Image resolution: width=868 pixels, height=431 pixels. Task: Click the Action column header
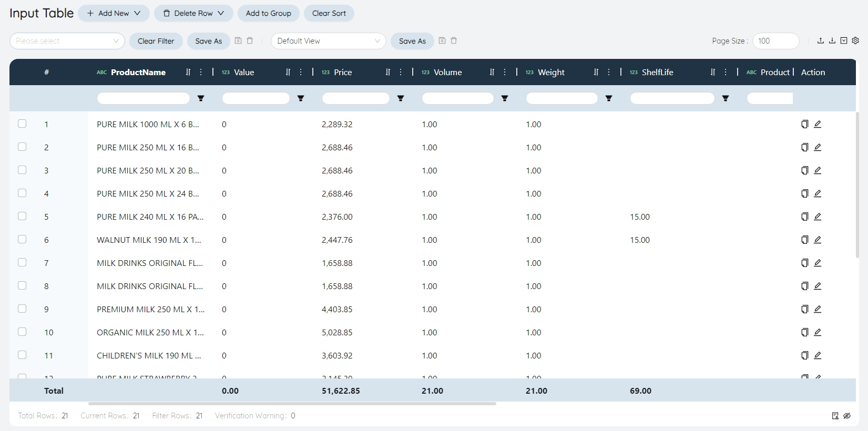[x=813, y=72]
